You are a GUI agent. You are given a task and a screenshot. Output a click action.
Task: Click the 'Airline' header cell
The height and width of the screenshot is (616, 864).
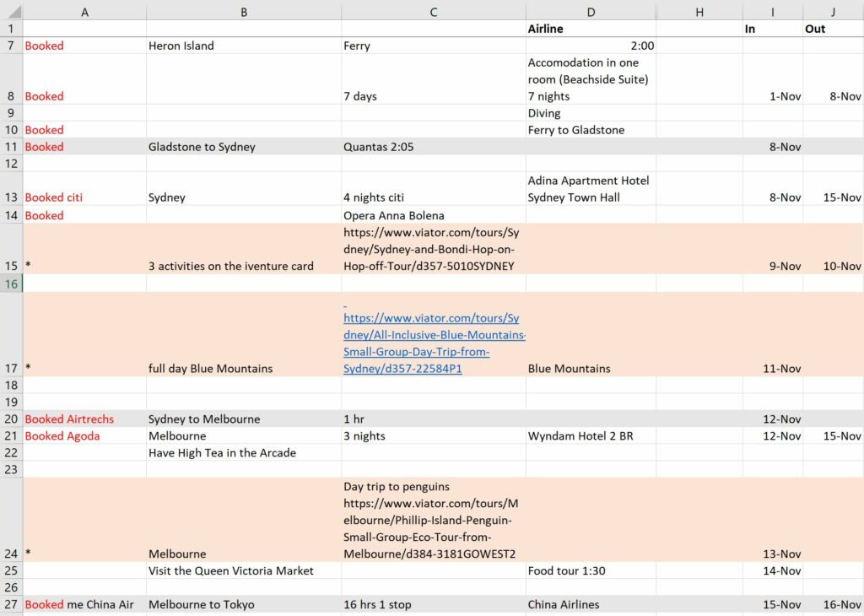(x=591, y=29)
